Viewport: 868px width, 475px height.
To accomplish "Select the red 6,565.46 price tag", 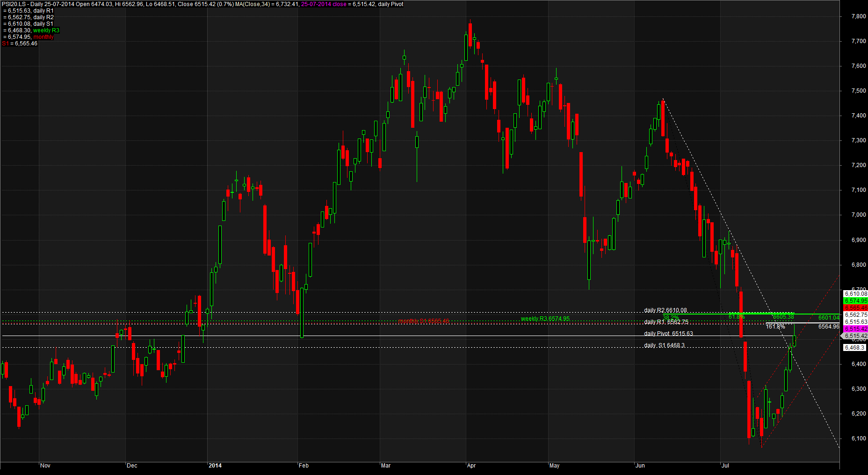I will point(855,308).
